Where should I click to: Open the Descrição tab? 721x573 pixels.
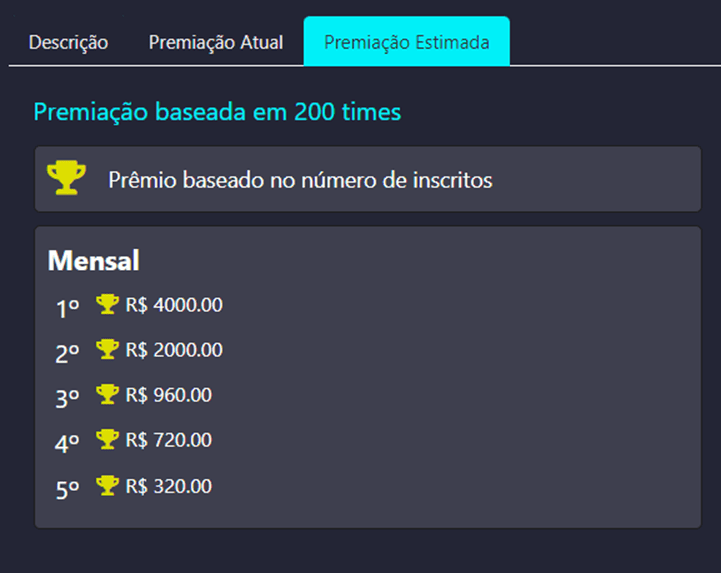click(68, 43)
